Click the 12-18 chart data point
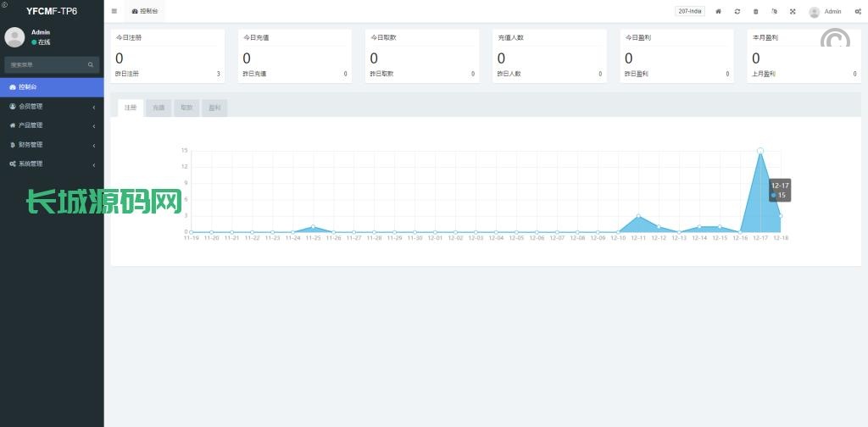The image size is (868, 427). click(781, 216)
